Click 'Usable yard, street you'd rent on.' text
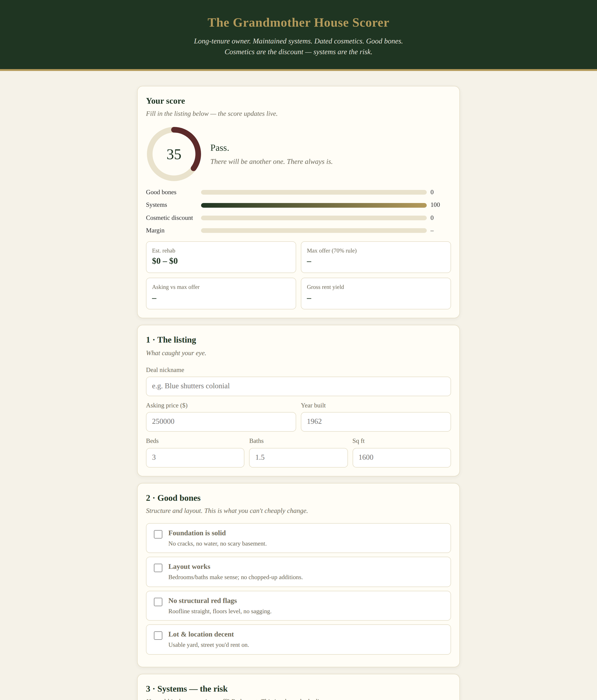597x700 pixels. pyautogui.click(x=209, y=645)
